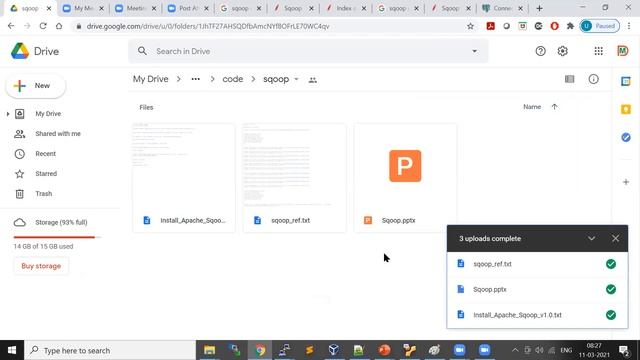Open Chrome three-dot menu

pyautogui.click(x=629, y=26)
